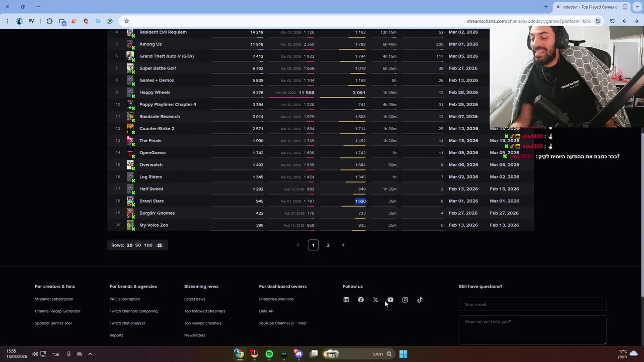Open Top followed streamers link

point(205,311)
